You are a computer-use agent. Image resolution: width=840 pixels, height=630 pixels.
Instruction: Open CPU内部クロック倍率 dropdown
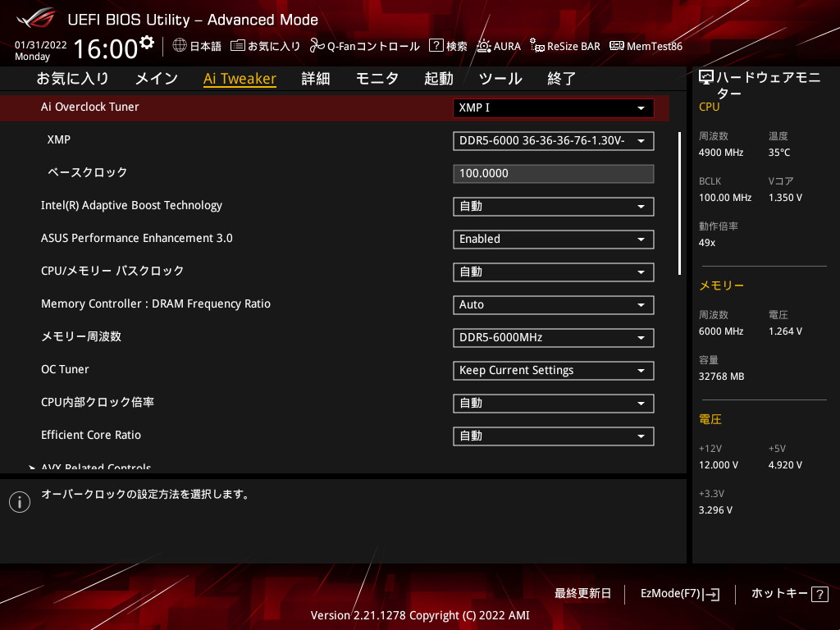554,403
